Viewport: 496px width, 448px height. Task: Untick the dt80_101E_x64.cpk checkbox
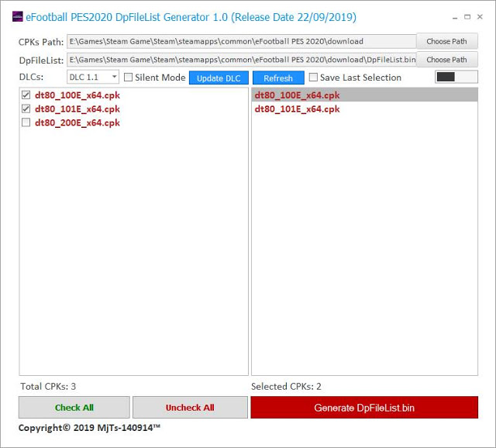[x=26, y=109]
